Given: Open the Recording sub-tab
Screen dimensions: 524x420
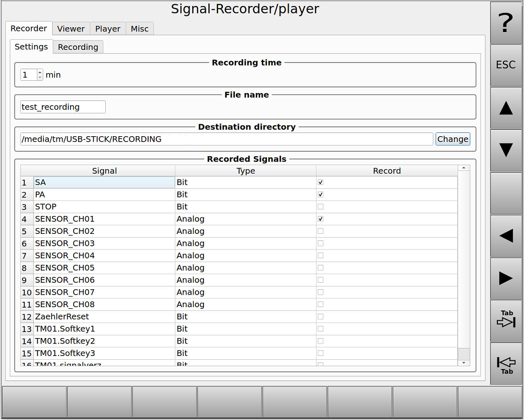Looking at the screenshot, I should point(78,47).
